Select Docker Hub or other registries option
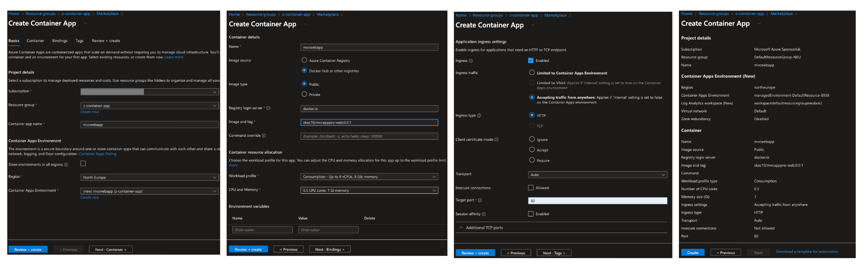The height and width of the screenshot is (267, 868). [304, 70]
